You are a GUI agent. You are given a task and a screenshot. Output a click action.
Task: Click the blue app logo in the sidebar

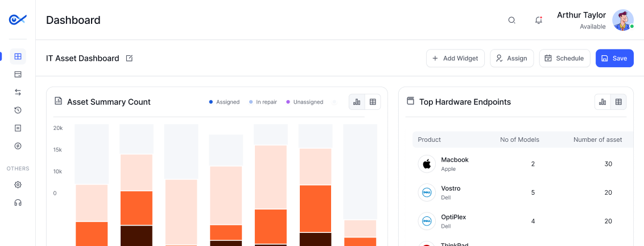(18, 19)
